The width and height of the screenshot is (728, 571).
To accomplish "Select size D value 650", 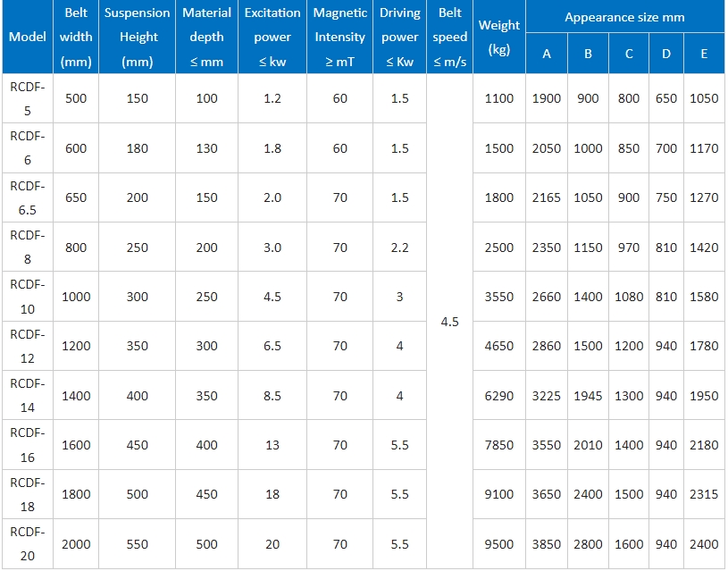I will [x=666, y=98].
